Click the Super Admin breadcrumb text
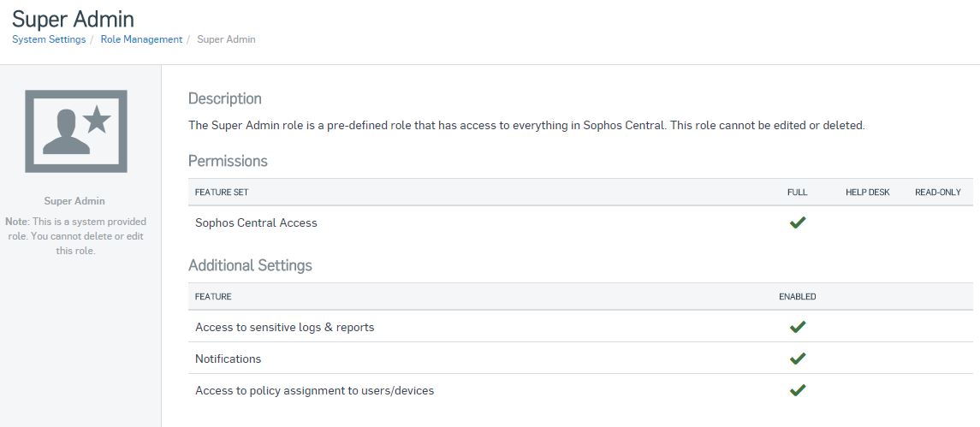This screenshot has height=427, width=980. (226, 39)
